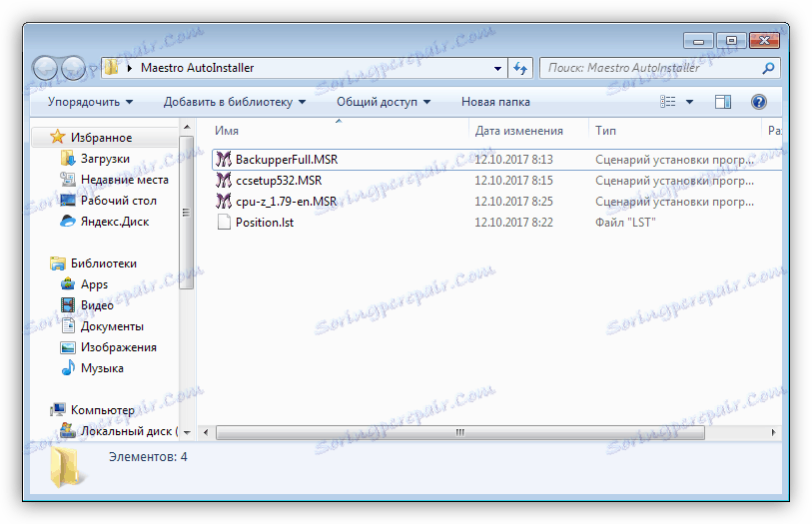Click the Изображения icon
The height and width of the screenshot is (524, 812).
67,347
